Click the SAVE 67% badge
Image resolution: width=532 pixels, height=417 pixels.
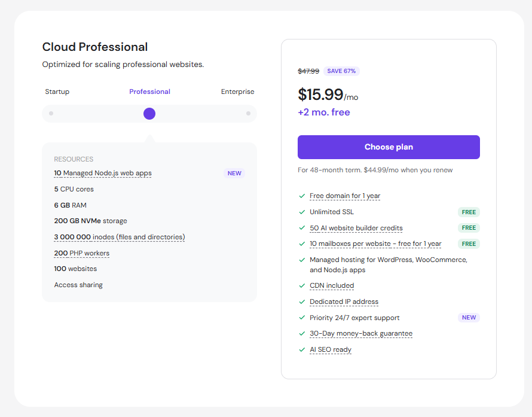point(341,71)
